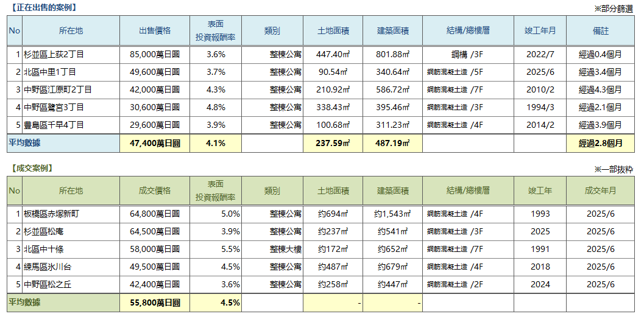Click the 【成交案例】 section title
Image resolution: width=644 pixels, height=325 pixels.
point(32,168)
